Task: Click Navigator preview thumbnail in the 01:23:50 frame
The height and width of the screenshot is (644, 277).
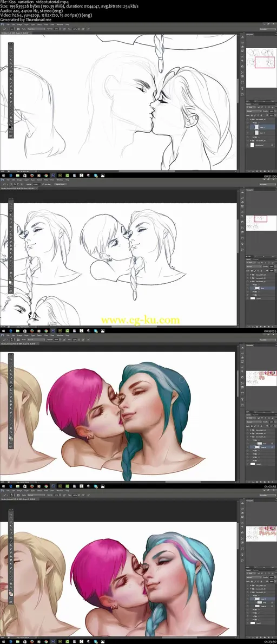Action: (261, 533)
